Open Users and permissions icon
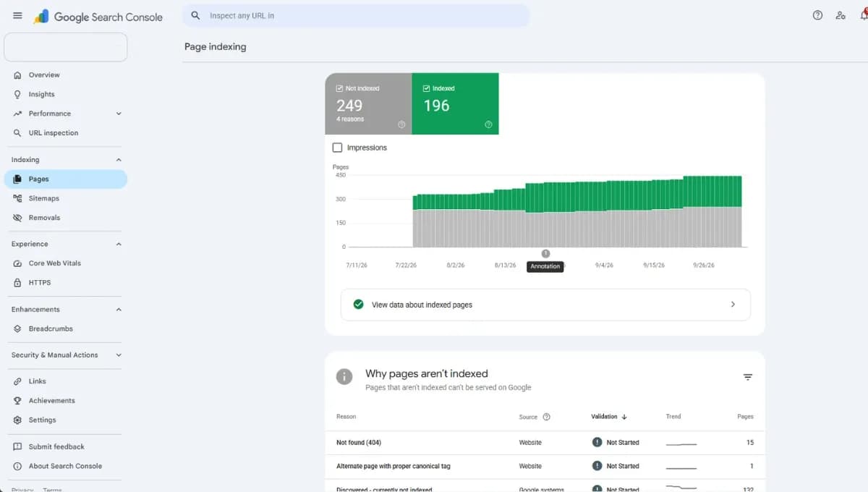The width and height of the screenshot is (868, 492). coord(841,15)
